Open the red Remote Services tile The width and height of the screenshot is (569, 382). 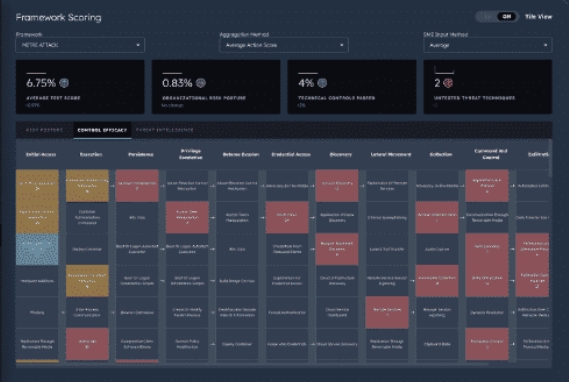pyautogui.click(x=387, y=312)
